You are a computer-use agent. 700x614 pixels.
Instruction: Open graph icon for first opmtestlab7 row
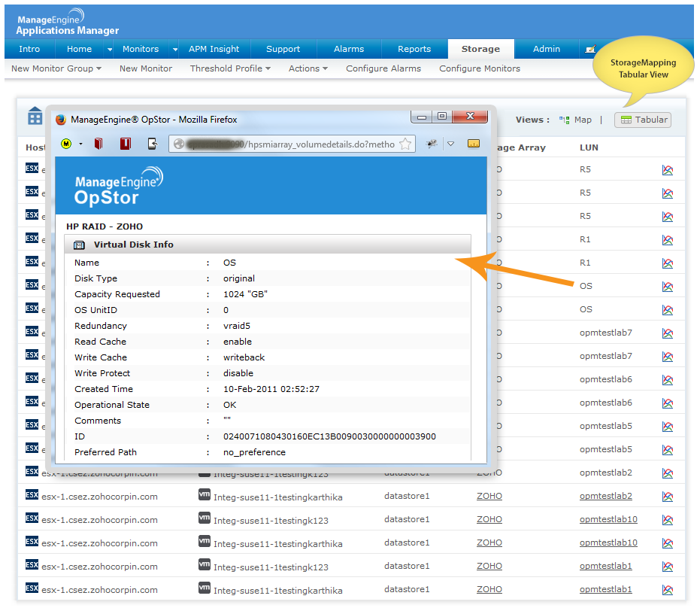[668, 333]
